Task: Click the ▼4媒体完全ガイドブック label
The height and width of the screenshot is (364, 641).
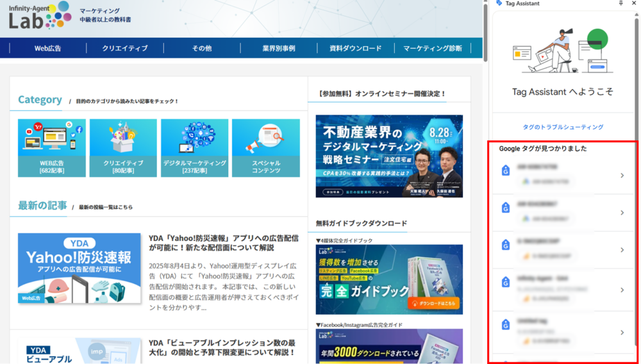Action: (344, 240)
